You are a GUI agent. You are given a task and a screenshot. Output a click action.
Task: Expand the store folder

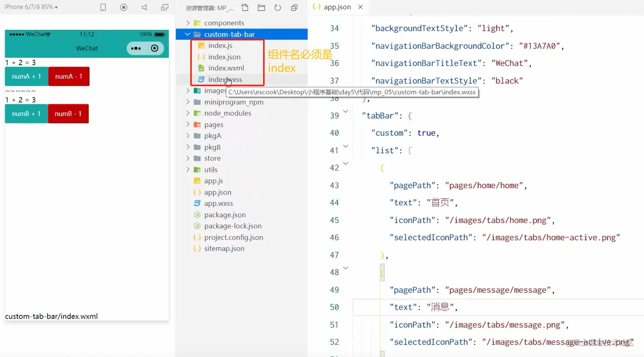pyautogui.click(x=188, y=158)
